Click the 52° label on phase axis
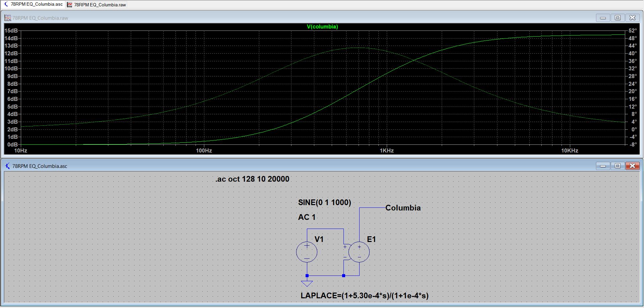Image resolution: width=644 pixels, height=308 pixels. [633, 30]
